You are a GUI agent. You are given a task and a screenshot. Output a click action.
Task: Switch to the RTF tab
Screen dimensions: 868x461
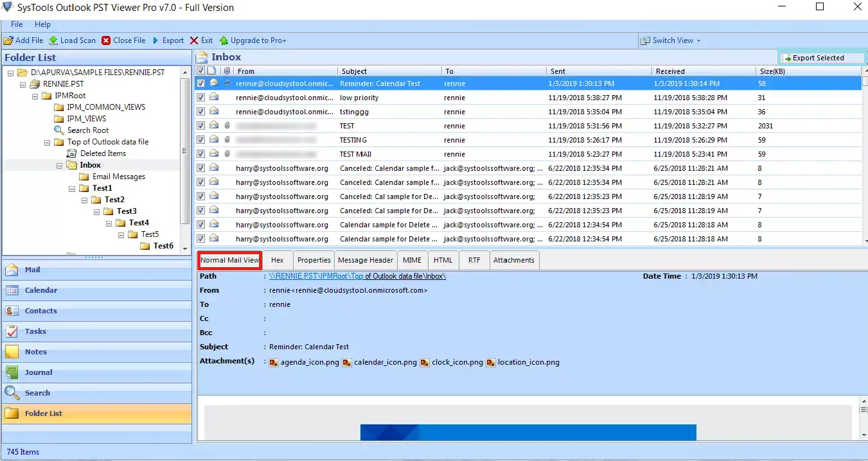click(474, 260)
